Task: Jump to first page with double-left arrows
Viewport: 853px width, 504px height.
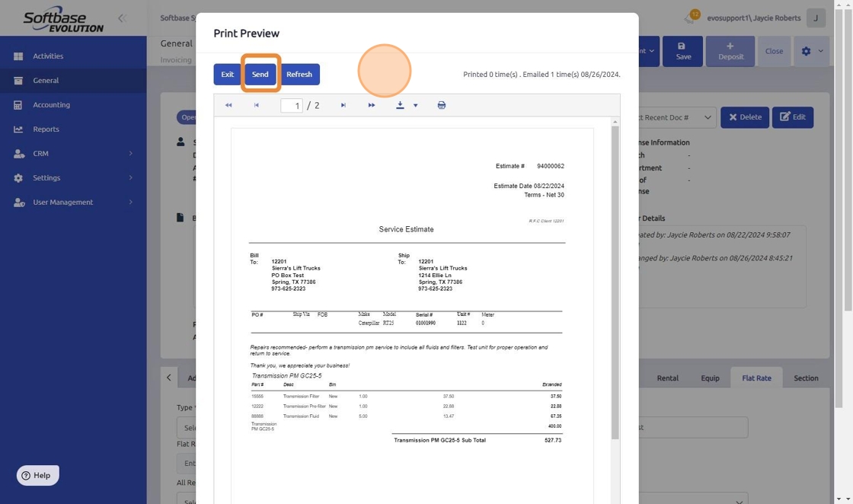Action: pos(228,105)
